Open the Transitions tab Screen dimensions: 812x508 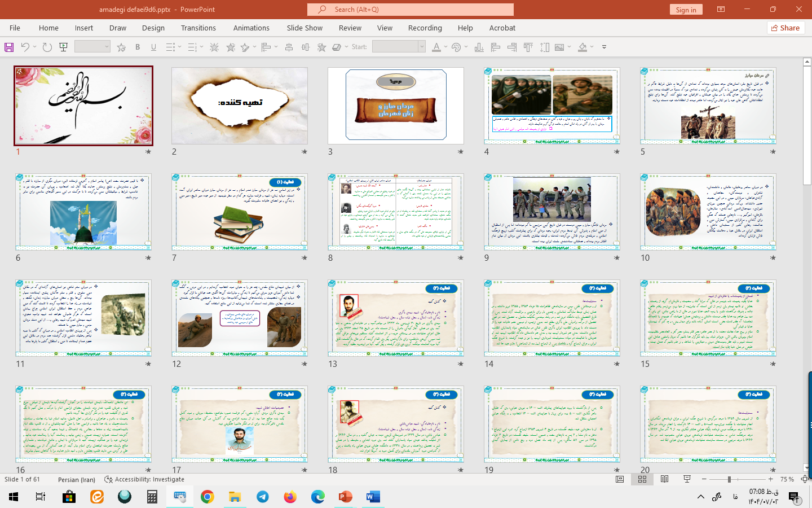click(x=198, y=28)
